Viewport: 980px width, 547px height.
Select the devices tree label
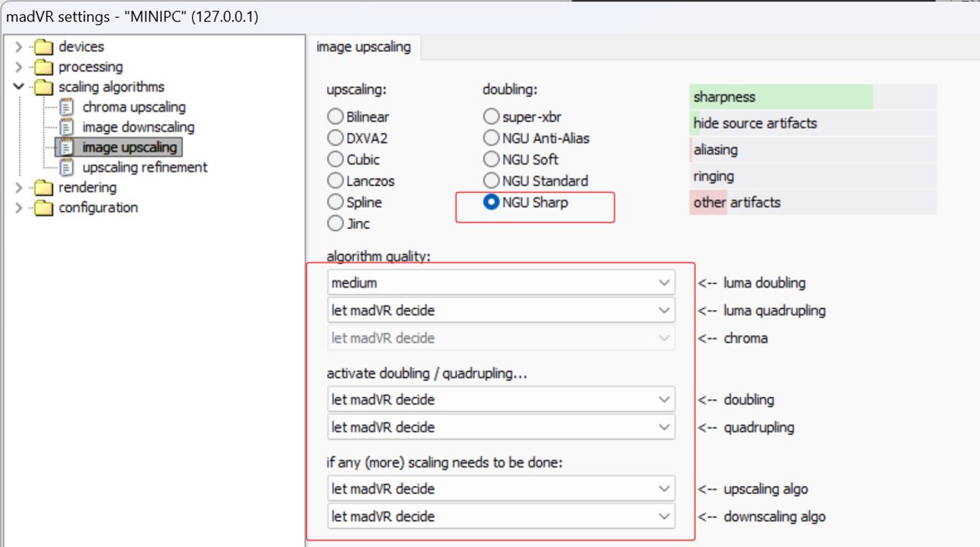point(81,47)
